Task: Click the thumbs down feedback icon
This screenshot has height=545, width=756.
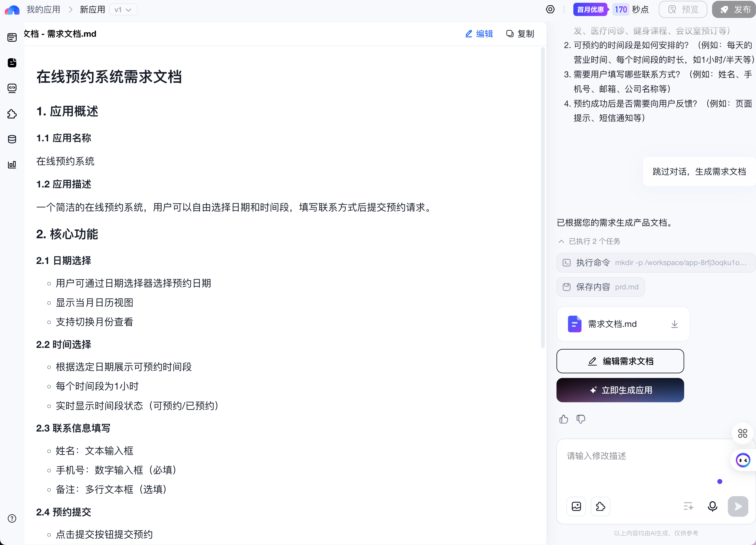Action: coord(581,419)
